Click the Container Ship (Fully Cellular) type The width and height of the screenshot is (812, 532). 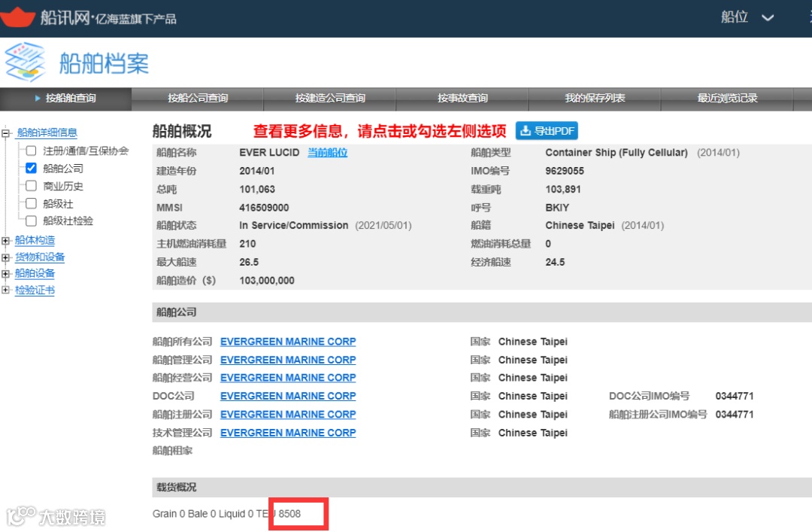617,153
